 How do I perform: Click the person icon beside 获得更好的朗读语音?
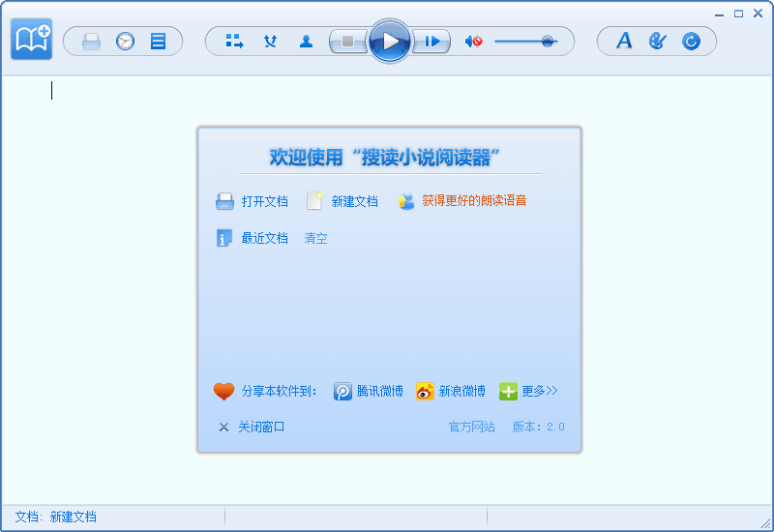[x=405, y=201]
